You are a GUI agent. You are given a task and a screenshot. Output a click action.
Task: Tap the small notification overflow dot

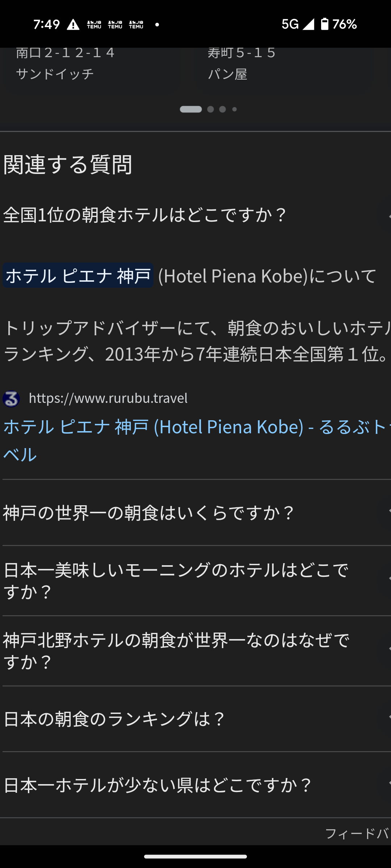[157, 25]
